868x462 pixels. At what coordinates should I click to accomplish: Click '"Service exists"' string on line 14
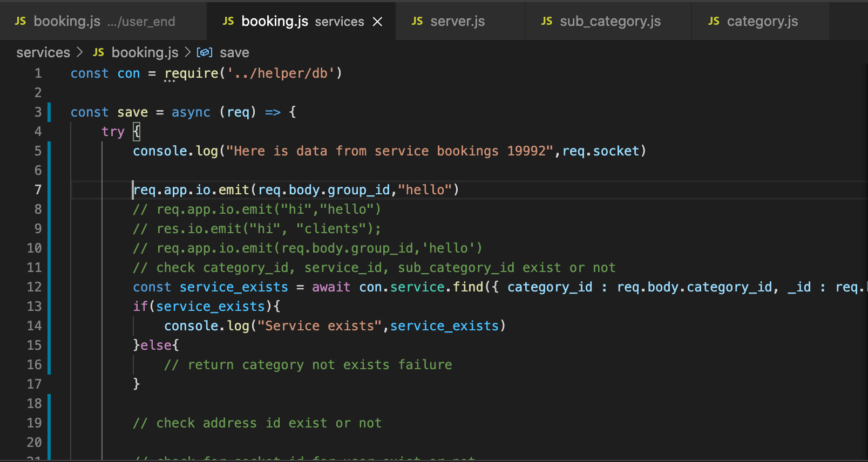tap(320, 326)
